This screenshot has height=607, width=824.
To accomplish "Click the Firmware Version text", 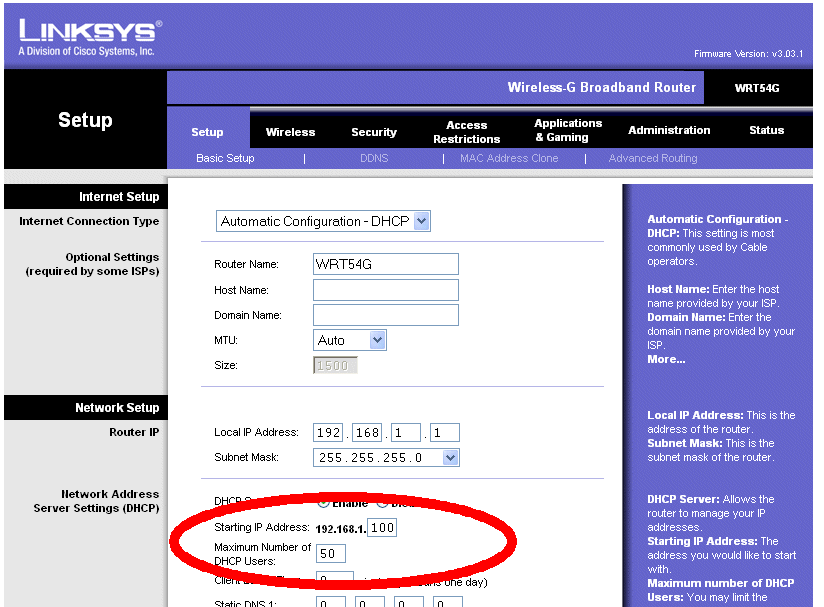I will pyautogui.click(x=748, y=54).
